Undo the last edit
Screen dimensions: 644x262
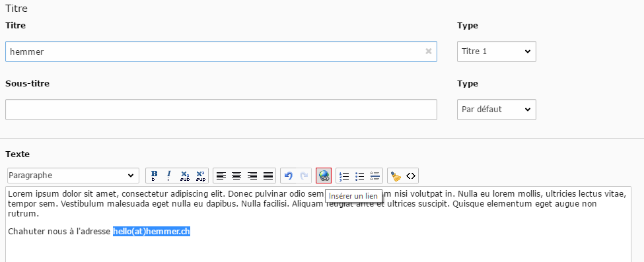289,176
